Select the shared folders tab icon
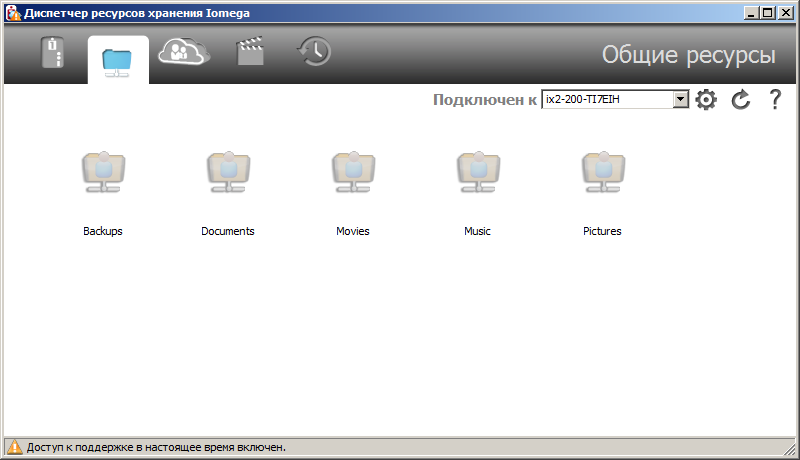This screenshot has height=460, width=800. (117, 62)
